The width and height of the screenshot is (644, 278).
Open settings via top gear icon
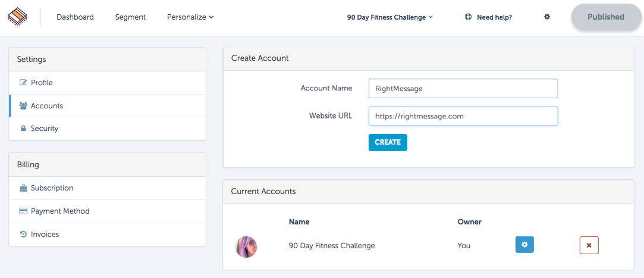tap(547, 17)
